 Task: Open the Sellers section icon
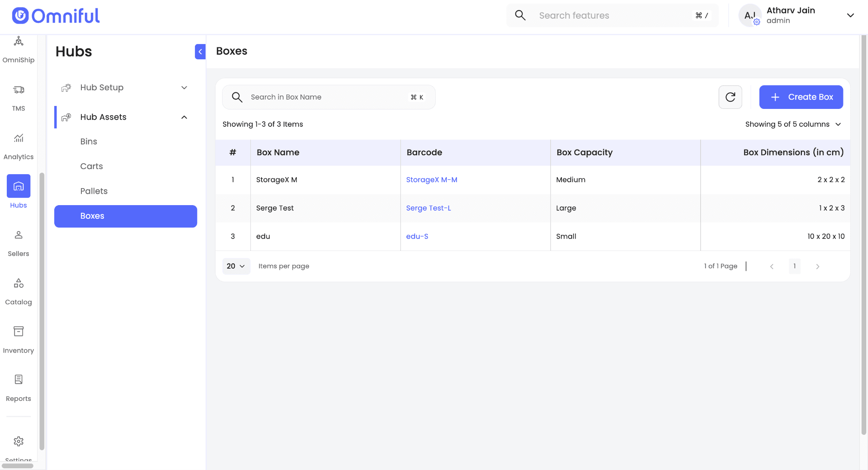(18, 235)
